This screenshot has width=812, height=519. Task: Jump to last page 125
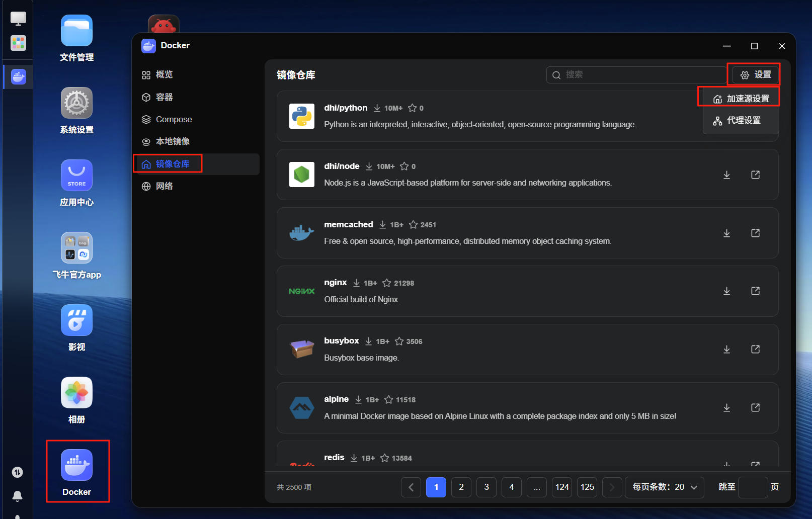click(587, 487)
